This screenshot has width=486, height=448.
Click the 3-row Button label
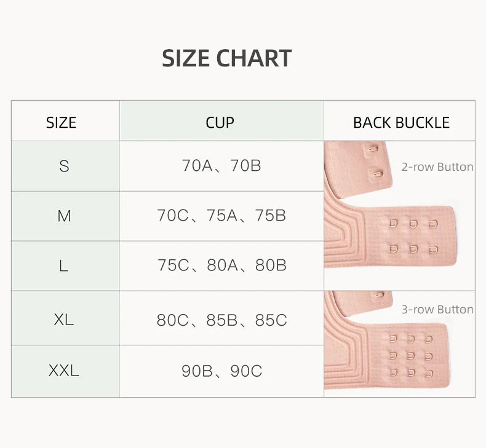point(437,310)
